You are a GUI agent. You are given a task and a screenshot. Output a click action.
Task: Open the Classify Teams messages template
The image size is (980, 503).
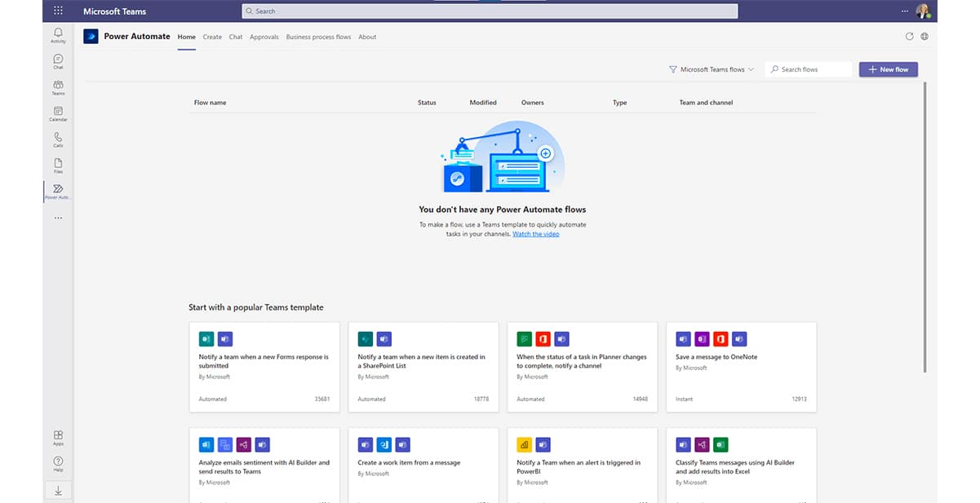click(742, 465)
